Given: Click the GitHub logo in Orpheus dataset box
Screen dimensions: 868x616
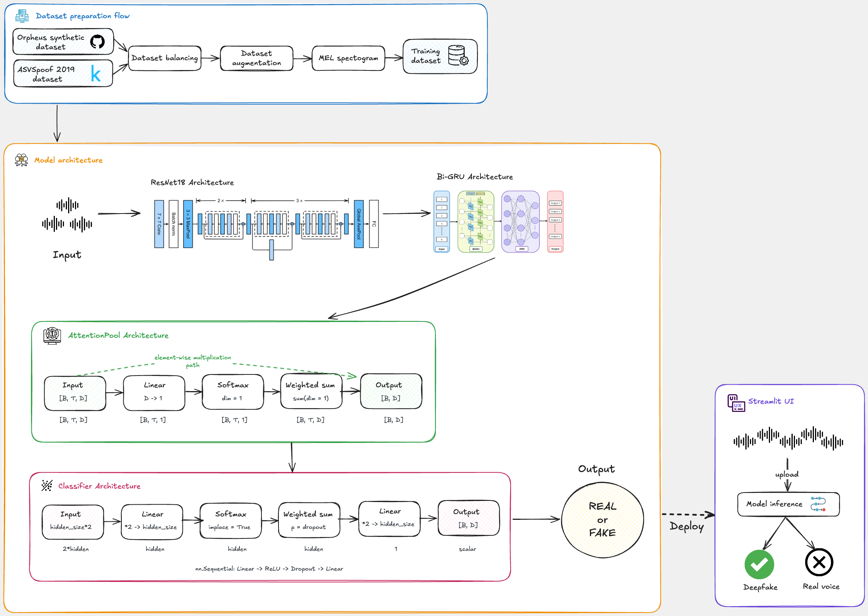Looking at the screenshot, I should 97,41.
